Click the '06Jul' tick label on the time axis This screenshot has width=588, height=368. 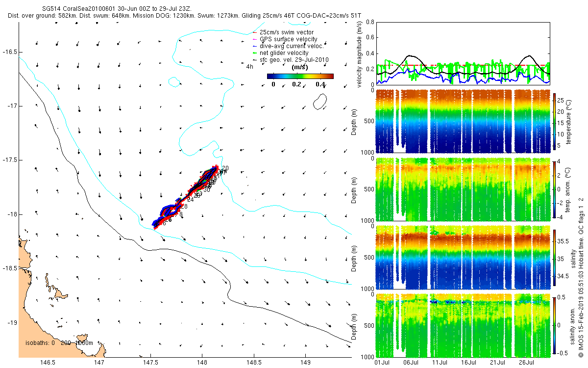(x=411, y=363)
